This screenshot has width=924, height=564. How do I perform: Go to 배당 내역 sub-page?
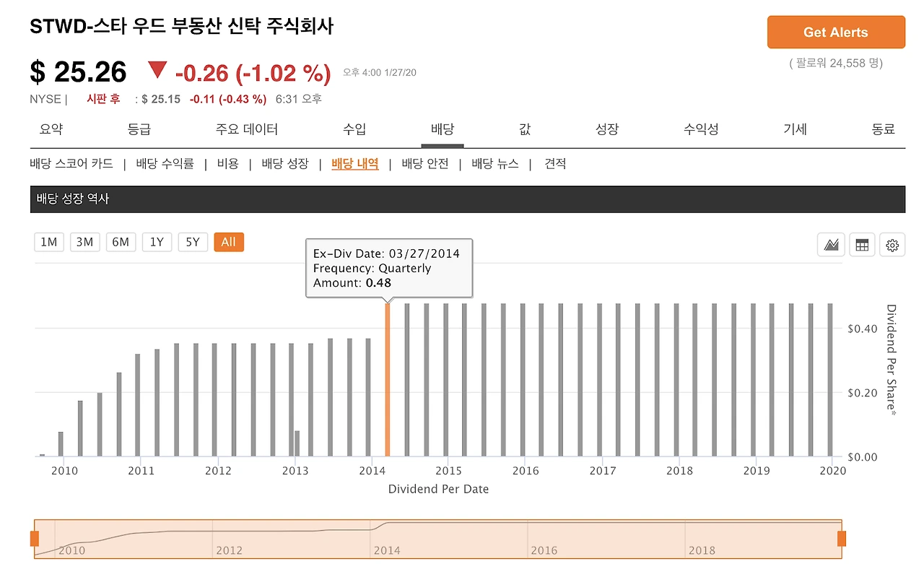click(355, 164)
